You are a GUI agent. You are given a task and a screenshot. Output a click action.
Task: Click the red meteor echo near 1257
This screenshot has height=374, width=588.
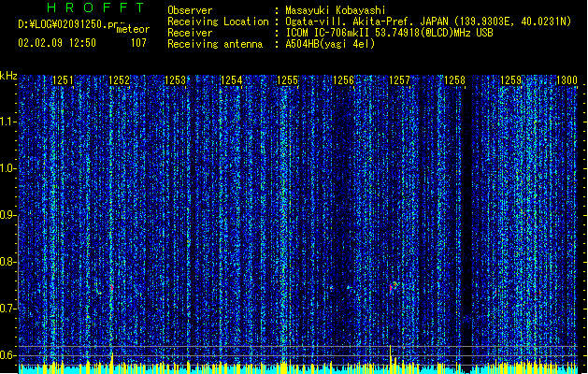[x=391, y=288]
